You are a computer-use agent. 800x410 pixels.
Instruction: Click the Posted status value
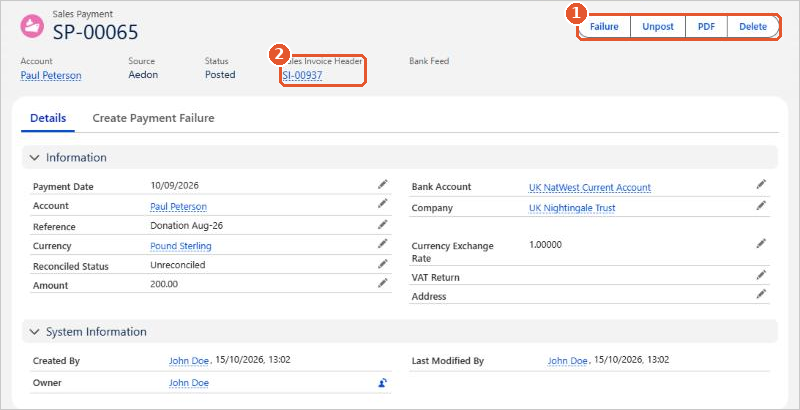point(220,74)
